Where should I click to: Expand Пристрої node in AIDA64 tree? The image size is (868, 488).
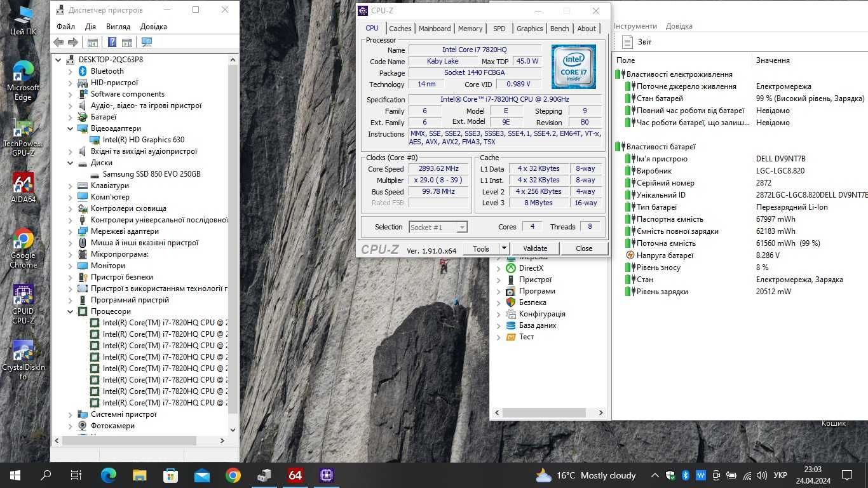tap(499, 280)
